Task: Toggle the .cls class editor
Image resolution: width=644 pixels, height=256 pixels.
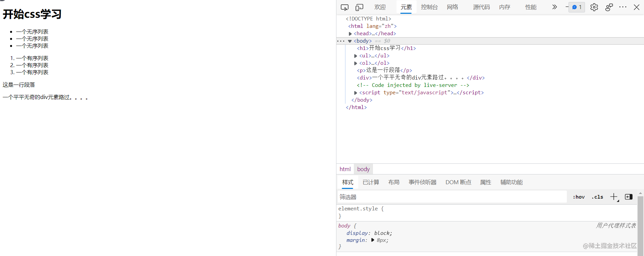Action: click(x=597, y=197)
